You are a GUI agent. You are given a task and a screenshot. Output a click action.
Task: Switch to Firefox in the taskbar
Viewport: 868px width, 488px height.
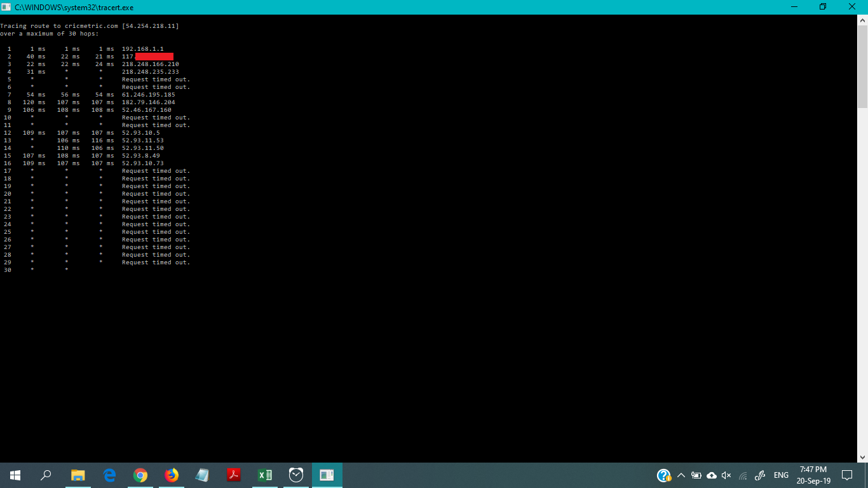click(172, 475)
